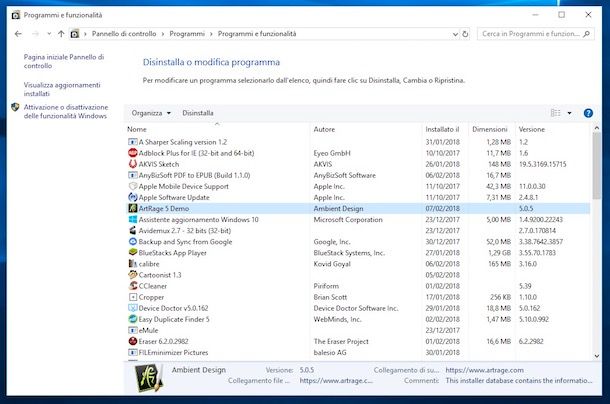Click the BlueStacks App Player icon
610x404 pixels.
(133, 253)
